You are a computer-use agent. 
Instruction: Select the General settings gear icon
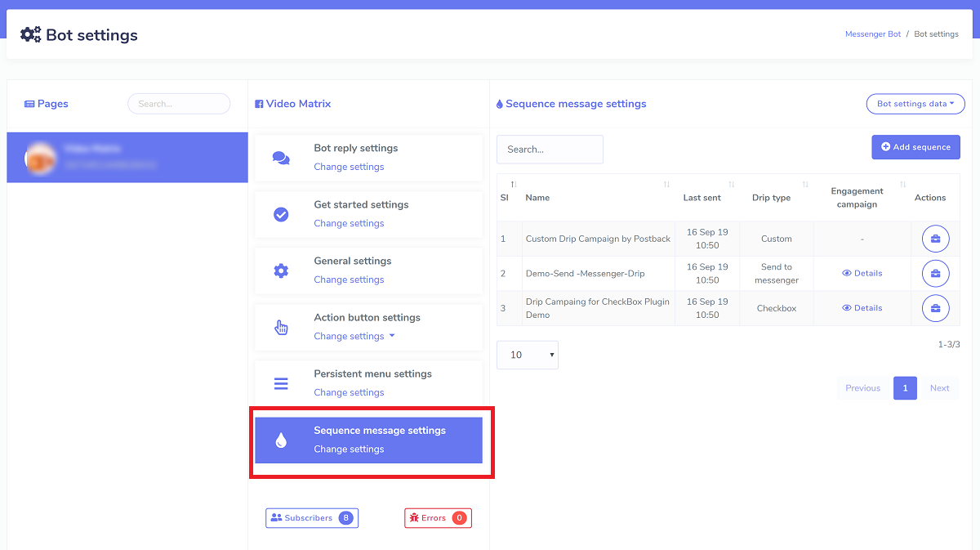(x=281, y=269)
